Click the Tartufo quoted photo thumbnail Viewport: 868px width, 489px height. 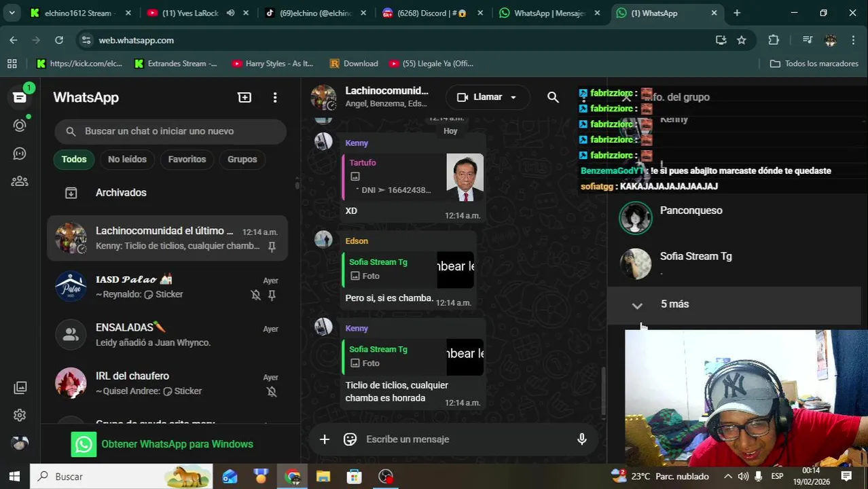click(x=465, y=177)
